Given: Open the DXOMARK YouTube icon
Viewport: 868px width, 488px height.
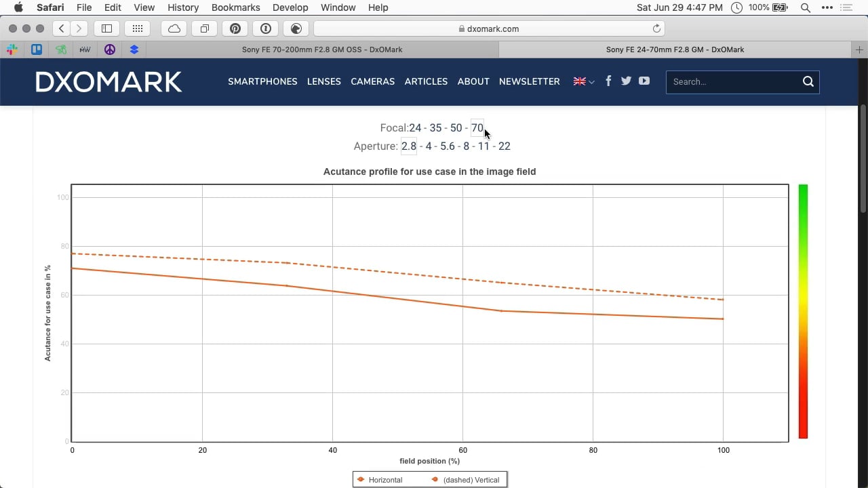Looking at the screenshot, I should pyautogui.click(x=644, y=81).
